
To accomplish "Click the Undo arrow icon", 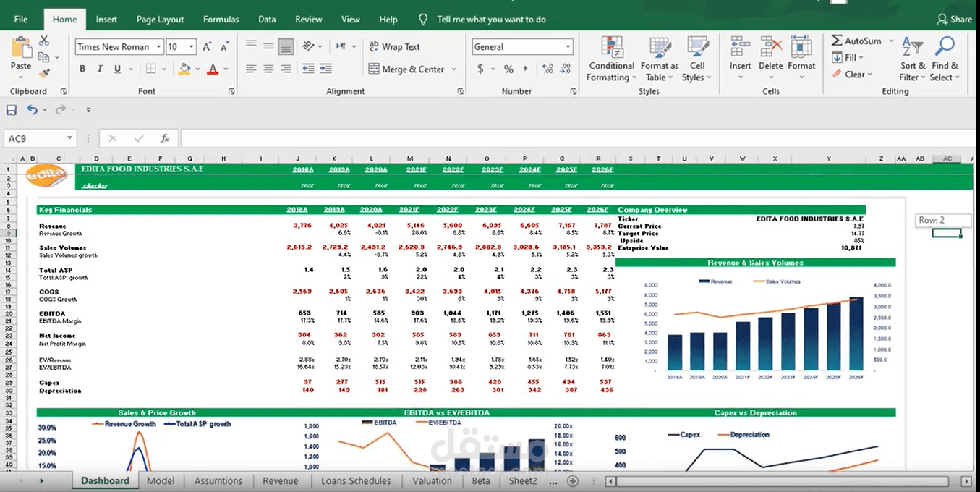I will coord(33,110).
